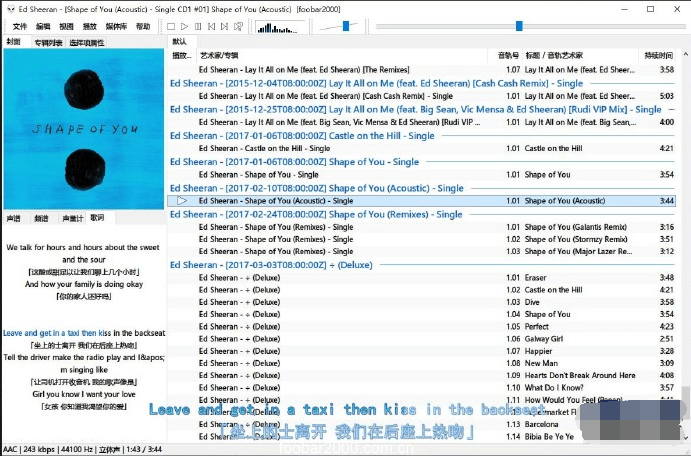Select the Shape of You (Stormzy Remix) track
Viewport: 691px width, 456px height.
pyautogui.click(x=422, y=239)
